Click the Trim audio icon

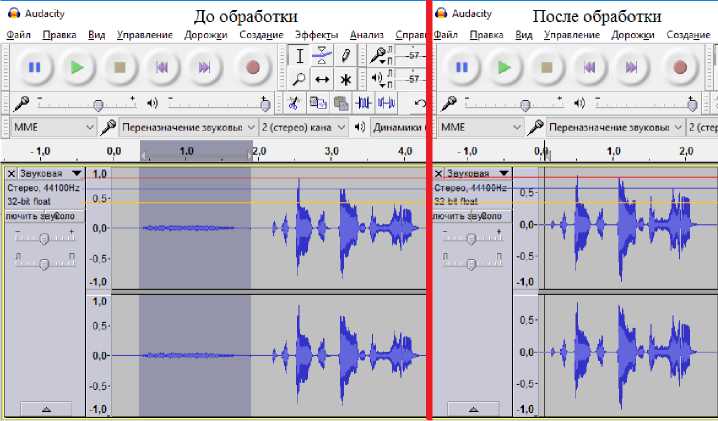[364, 104]
